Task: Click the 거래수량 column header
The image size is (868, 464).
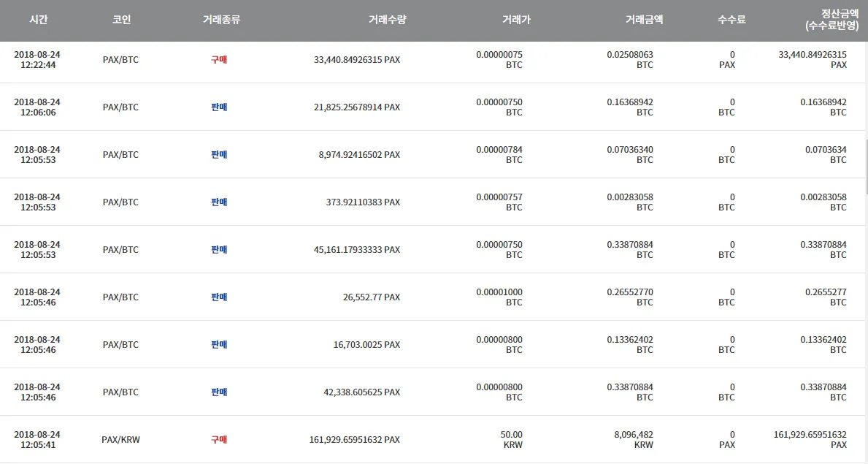Action: click(388, 20)
